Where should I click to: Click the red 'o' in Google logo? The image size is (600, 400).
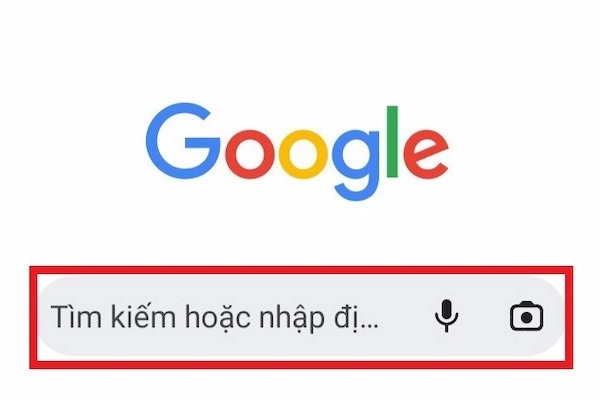click(x=250, y=154)
